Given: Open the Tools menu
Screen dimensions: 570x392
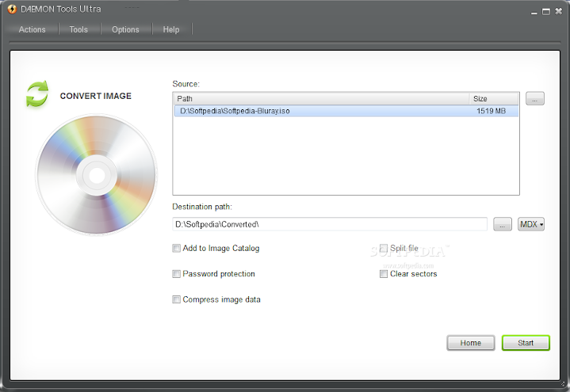Looking at the screenshot, I should pos(78,29).
